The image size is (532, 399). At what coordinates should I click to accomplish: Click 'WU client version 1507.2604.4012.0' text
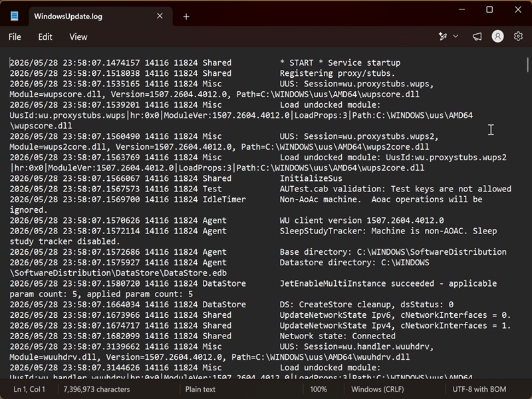362,221
